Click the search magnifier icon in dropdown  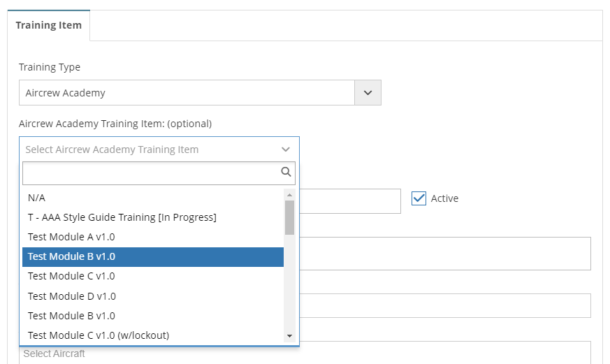(x=286, y=172)
